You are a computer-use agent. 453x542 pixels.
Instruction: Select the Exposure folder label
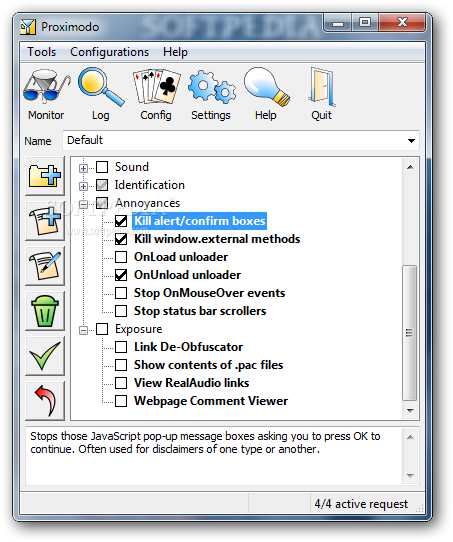click(139, 329)
